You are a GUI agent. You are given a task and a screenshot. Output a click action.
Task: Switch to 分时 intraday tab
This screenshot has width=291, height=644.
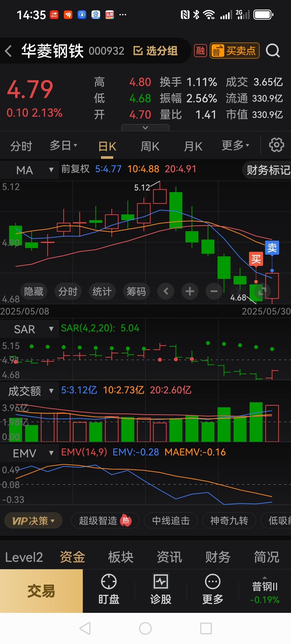[21, 146]
